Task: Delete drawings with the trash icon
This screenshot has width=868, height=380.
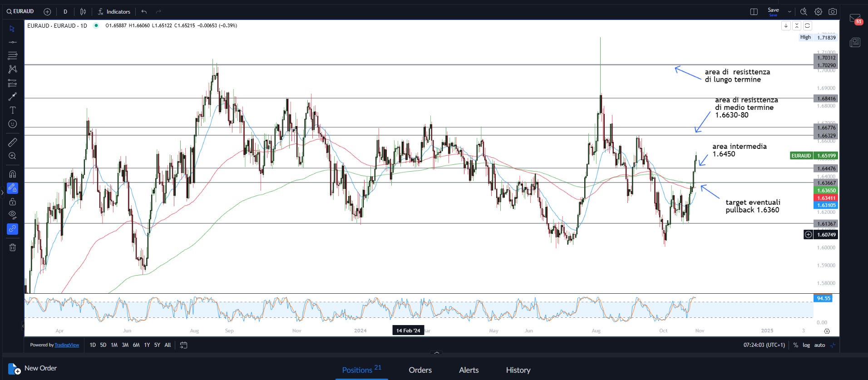Action: [12, 247]
